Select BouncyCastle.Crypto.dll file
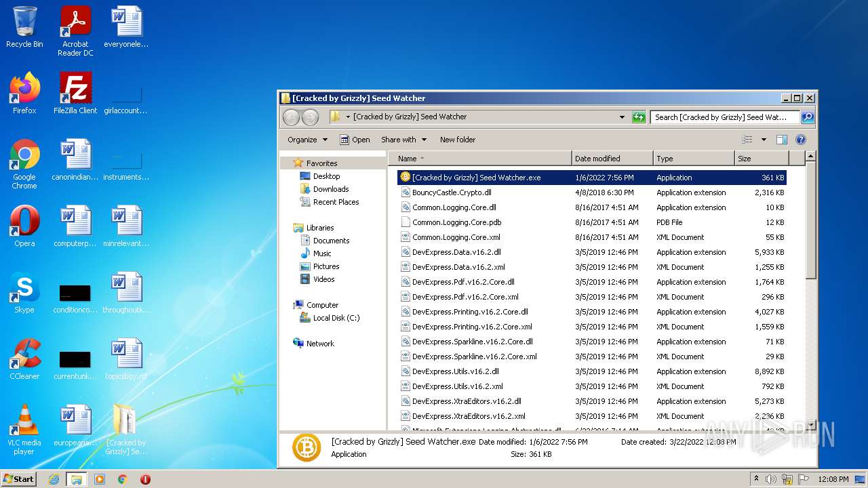Image resolution: width=868 pixels, height=488 pixels. coord(592,192)
